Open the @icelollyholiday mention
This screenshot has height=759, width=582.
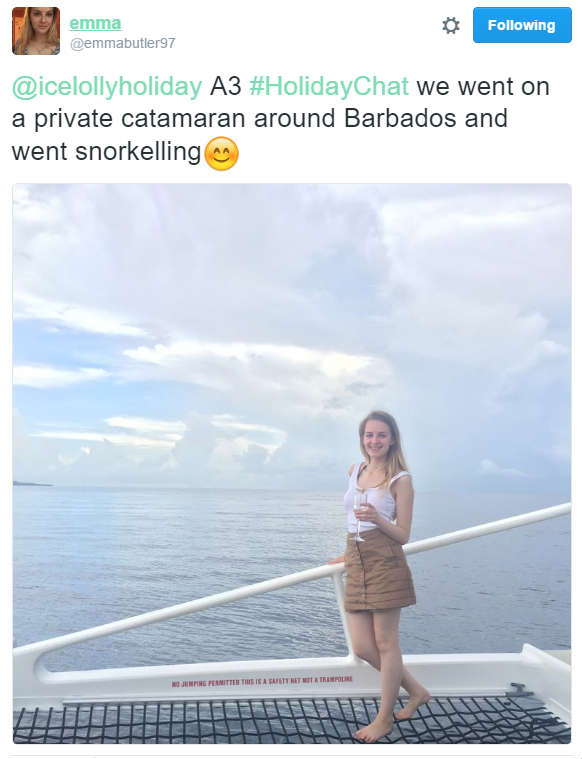click(x=107, y=87)
